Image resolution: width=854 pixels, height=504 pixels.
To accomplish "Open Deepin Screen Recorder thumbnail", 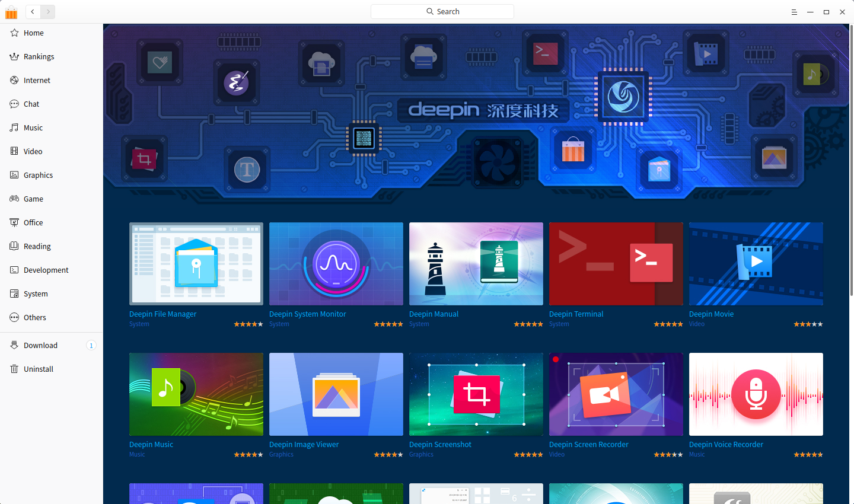I will (616, 394).
